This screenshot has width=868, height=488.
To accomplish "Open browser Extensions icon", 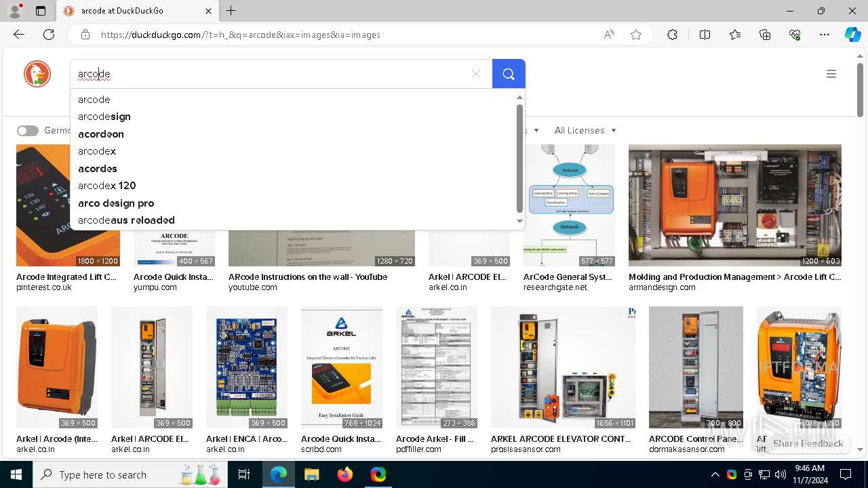I will coord(672,35).
